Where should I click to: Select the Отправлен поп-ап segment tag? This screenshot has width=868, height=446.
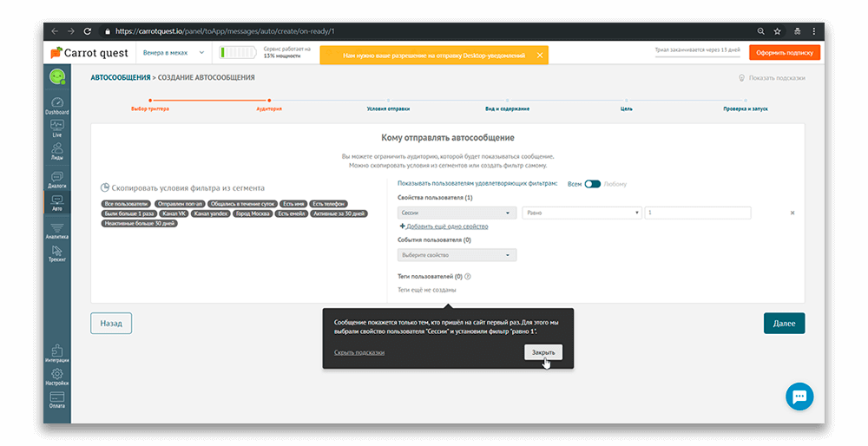[180, 204]
